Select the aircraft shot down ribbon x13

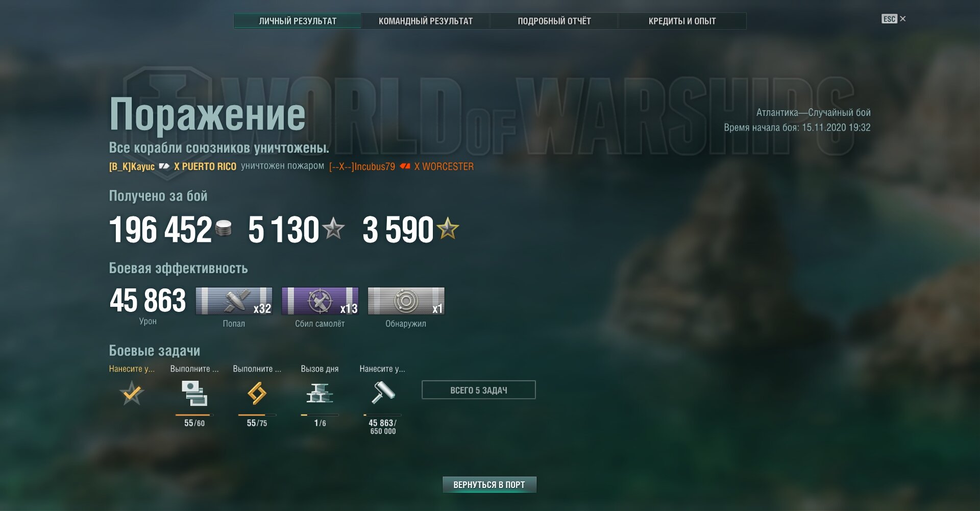(320, 301)
